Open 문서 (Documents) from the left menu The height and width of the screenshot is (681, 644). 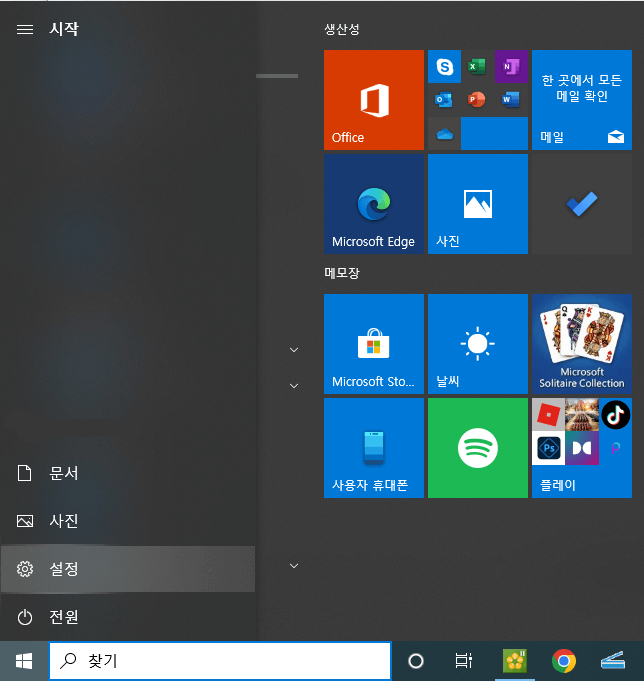[x=128, y=473]
